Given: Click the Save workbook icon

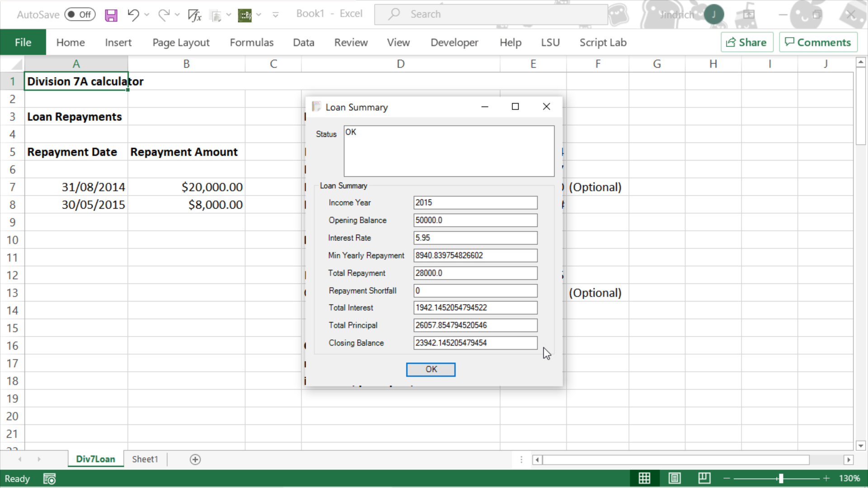Looking at the screenshot, I should (110, 14).
